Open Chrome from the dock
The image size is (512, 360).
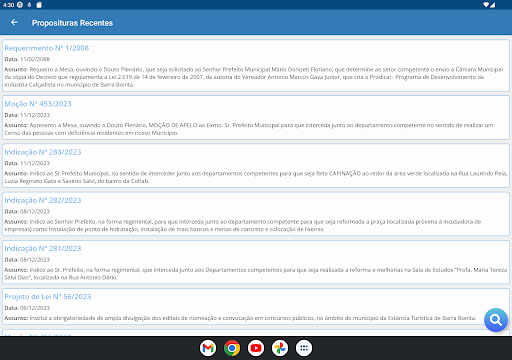[x=232, y=348]
